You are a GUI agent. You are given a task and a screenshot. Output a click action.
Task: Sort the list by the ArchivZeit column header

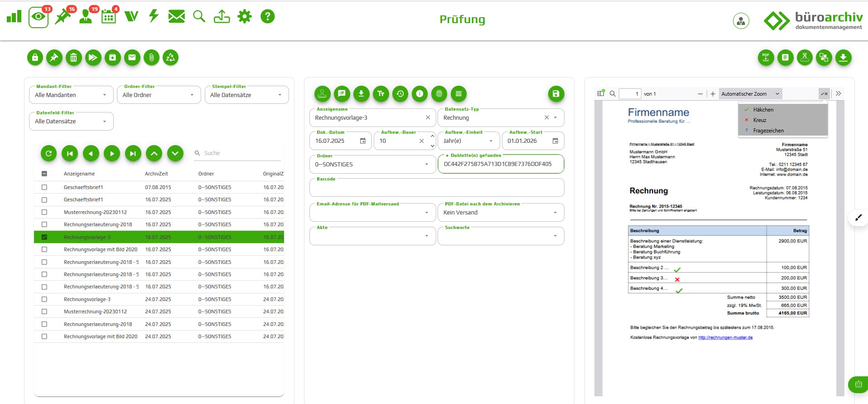click(x=156, y=174)
